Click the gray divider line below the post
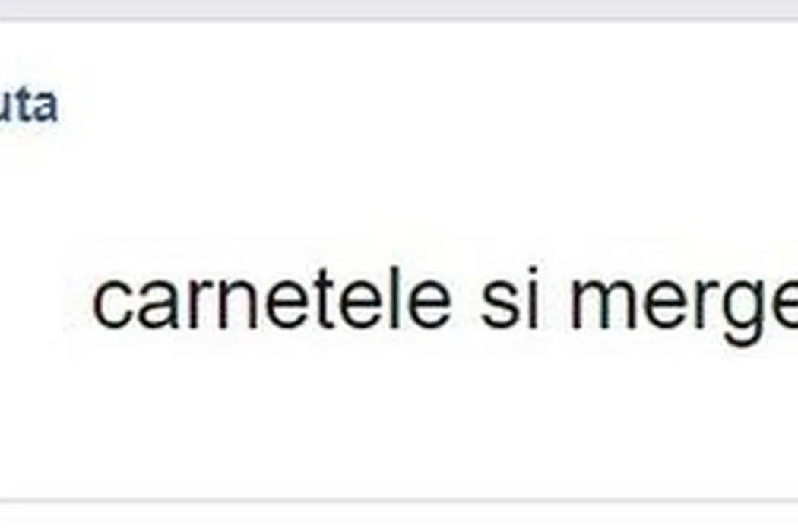The width and height of the screenshot is (798, 532). (x=399, y=500)
